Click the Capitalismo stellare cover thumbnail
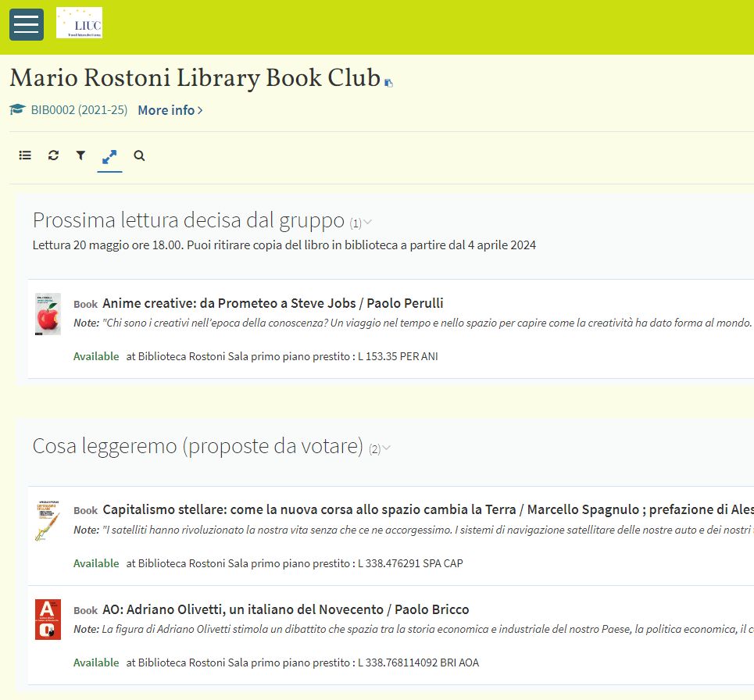Screen dimensions: 754x700 [47, 520]
